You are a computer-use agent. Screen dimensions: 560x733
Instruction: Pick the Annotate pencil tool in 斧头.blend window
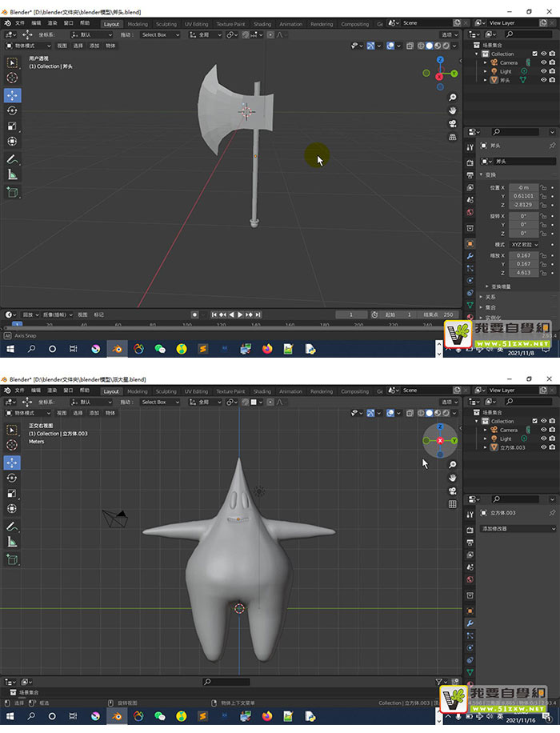(x=12, y=159)
